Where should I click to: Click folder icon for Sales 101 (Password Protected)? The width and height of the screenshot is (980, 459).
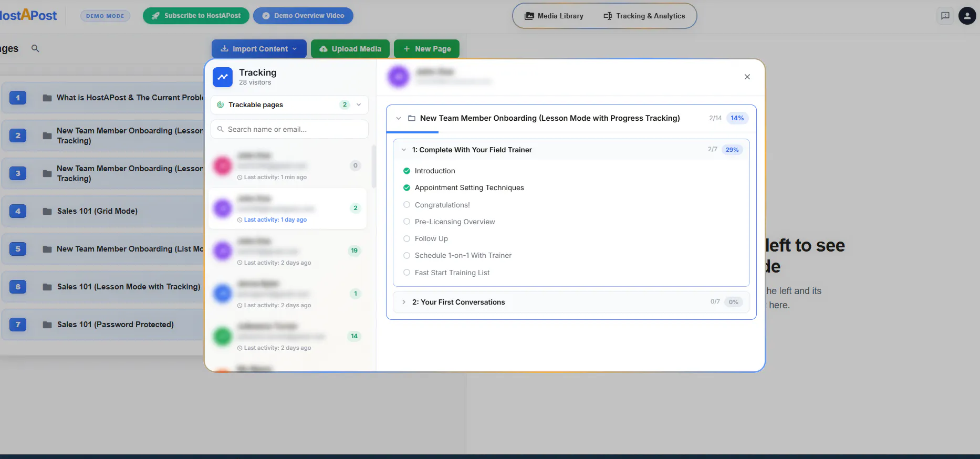47,325
